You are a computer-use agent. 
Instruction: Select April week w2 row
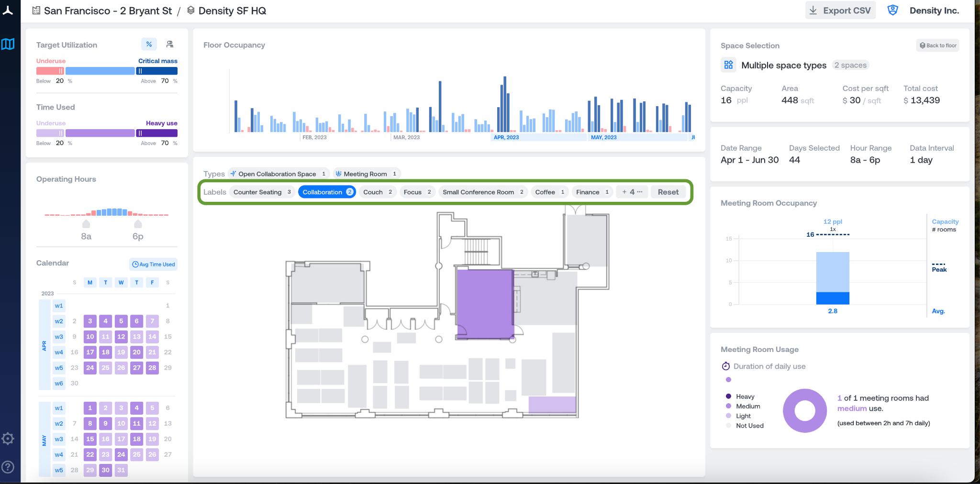(x=59, y=321)
